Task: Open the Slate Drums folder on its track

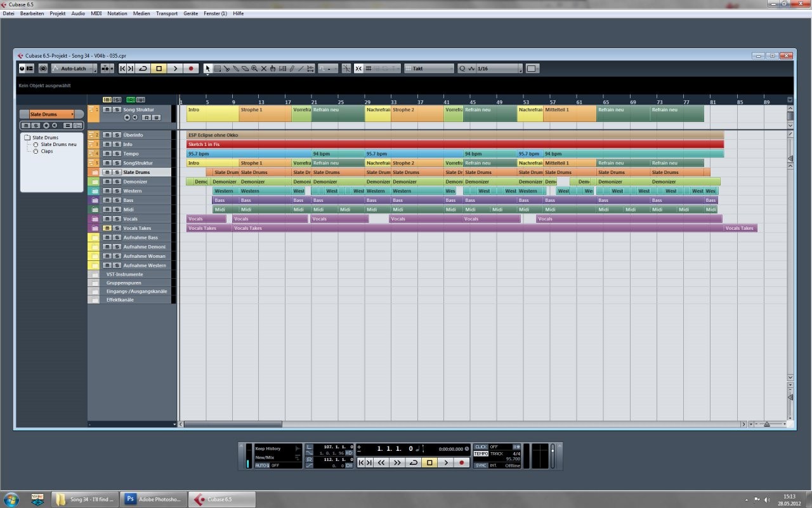Action: [x=95, y=172]
